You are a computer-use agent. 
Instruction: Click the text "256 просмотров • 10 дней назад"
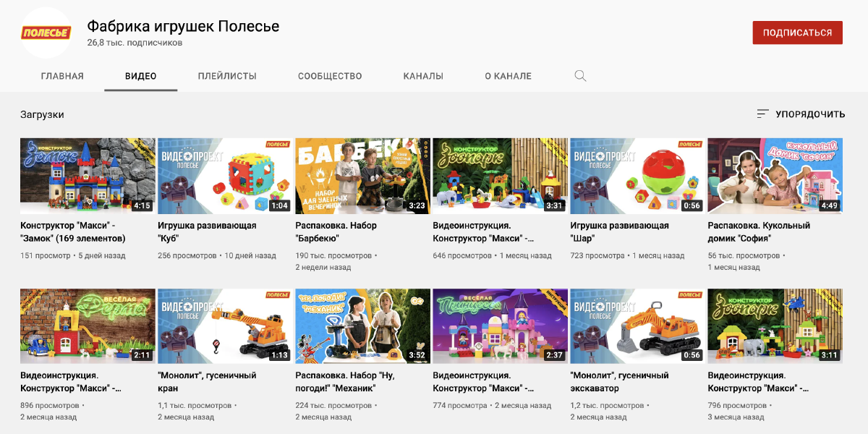pos(217,255)
